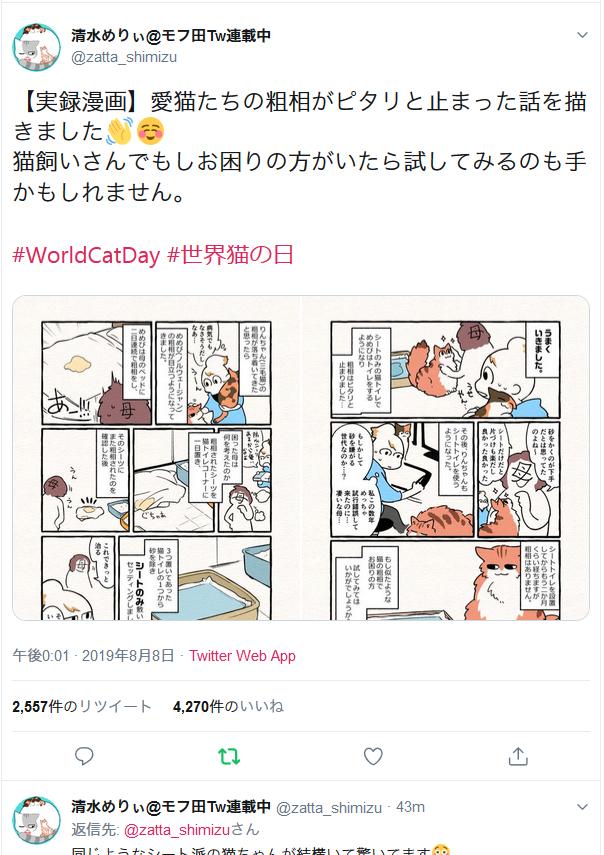Open the tweet timestamp 午後0:01 2019年8月8日
The height and width of the screenshot is (855, 604).
(x=93, y=655)
